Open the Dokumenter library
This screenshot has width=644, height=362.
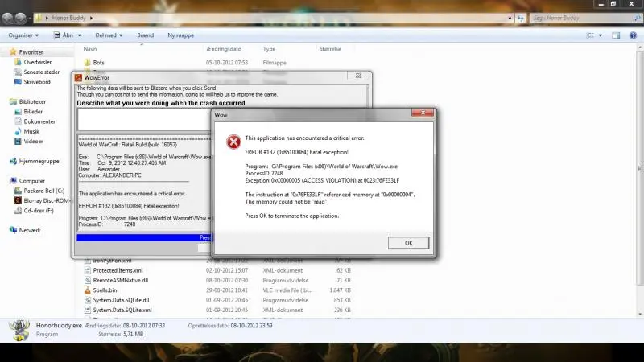click(39, 121)
